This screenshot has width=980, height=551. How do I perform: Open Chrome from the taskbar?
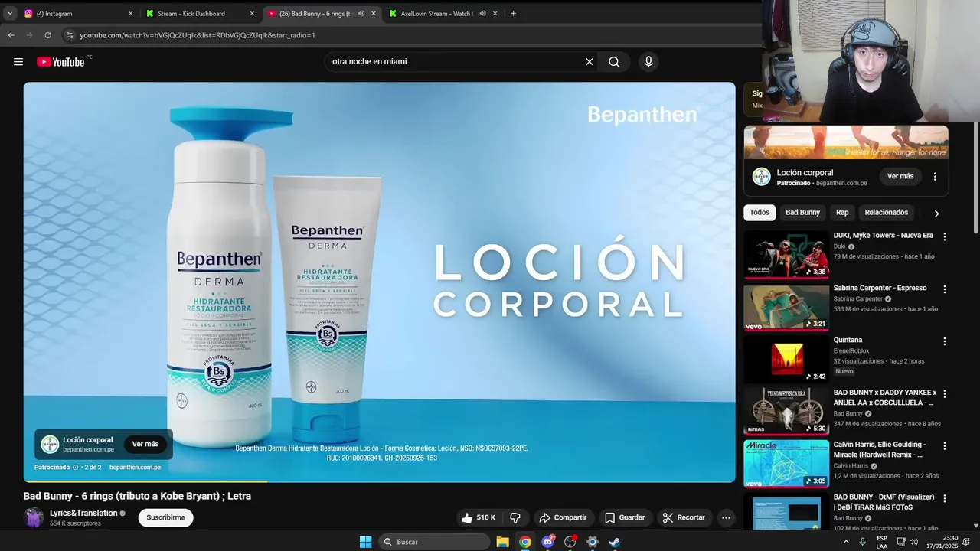tap(524, 542)
